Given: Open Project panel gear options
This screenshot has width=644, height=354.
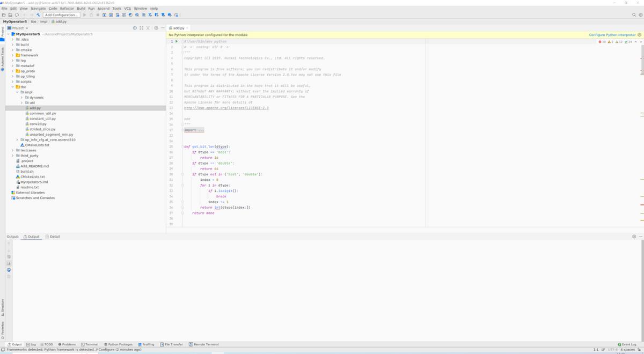Looking at the screenshot, I should coord(156,28).
